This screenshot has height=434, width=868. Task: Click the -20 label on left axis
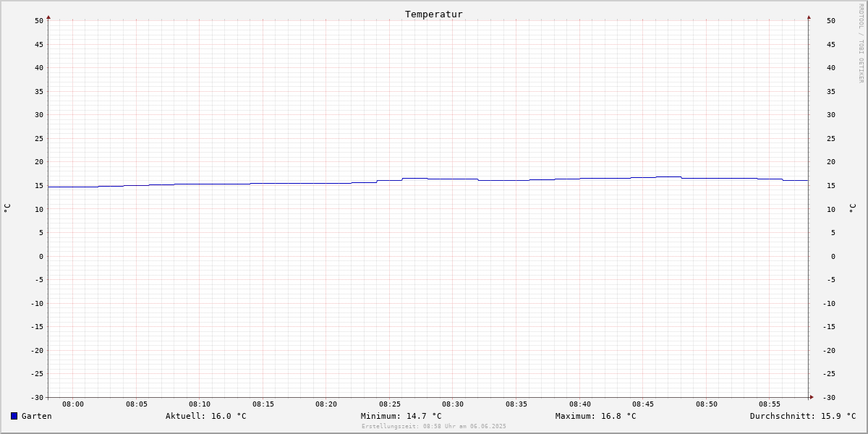point(37,351)
